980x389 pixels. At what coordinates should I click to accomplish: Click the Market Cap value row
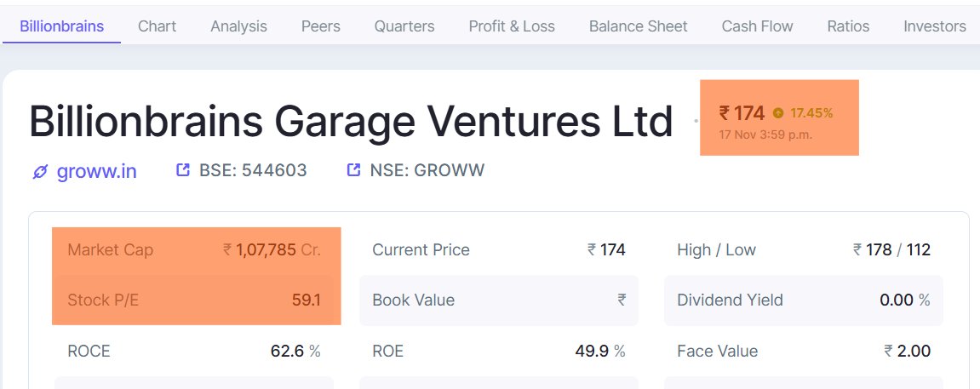pos(195,250)
